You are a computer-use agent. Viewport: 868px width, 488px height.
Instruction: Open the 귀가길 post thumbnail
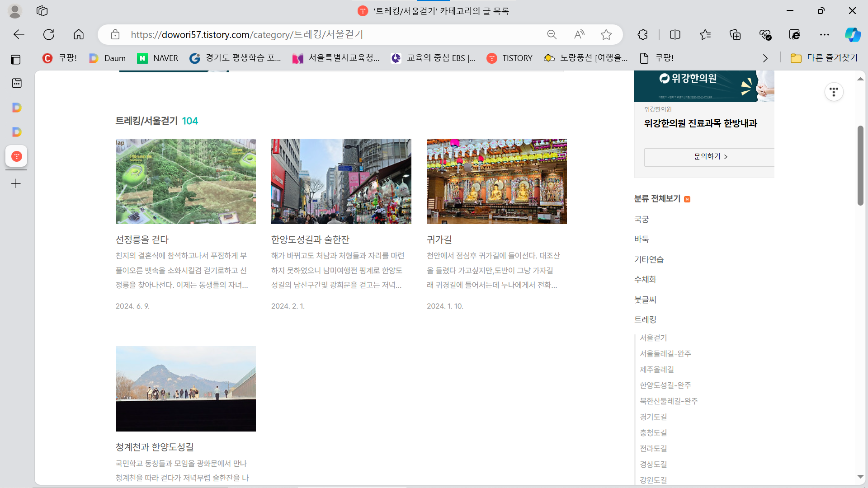coord(496,181)
